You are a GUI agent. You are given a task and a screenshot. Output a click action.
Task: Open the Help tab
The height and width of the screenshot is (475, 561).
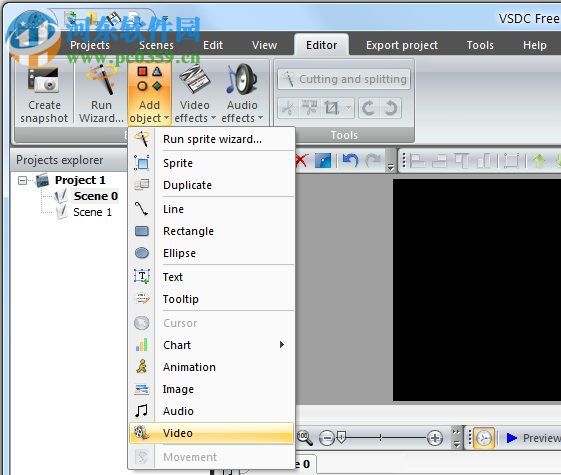point(535,45)
